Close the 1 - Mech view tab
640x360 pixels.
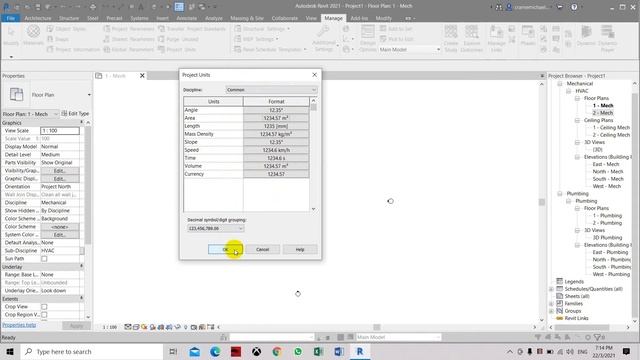[x=142, y=76]
